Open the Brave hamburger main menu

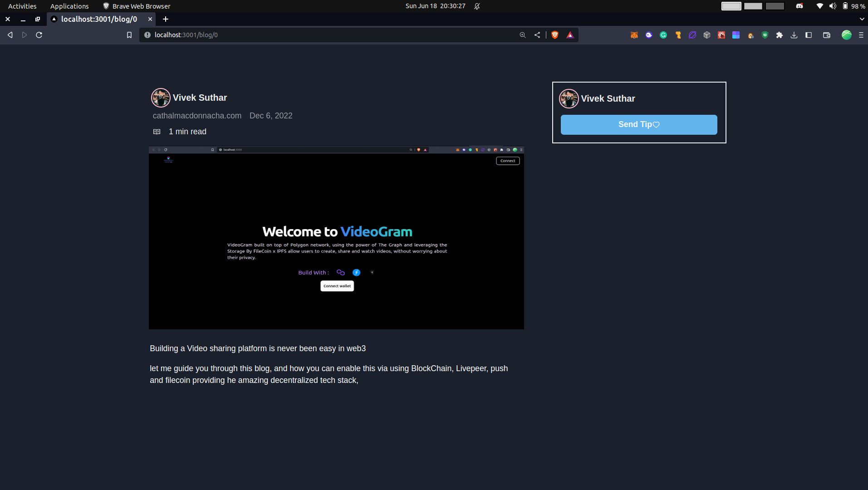point(861,35)
